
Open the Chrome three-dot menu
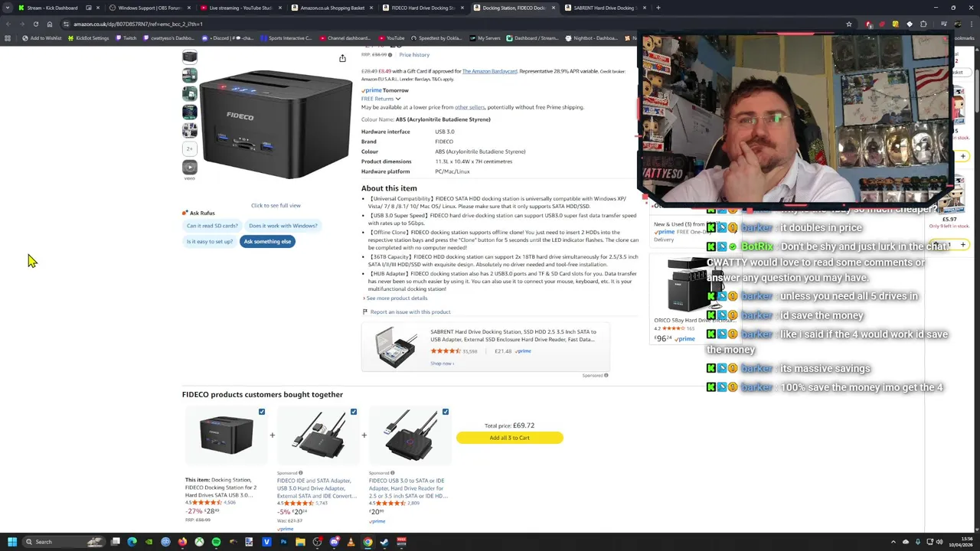click(x=972, y=24)
